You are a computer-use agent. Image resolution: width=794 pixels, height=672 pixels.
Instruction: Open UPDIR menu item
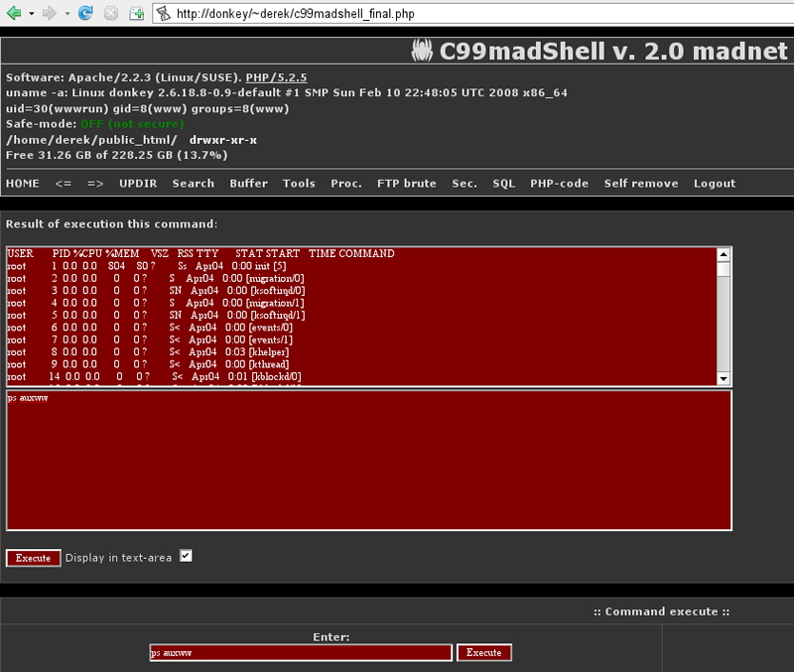point(138,184)
